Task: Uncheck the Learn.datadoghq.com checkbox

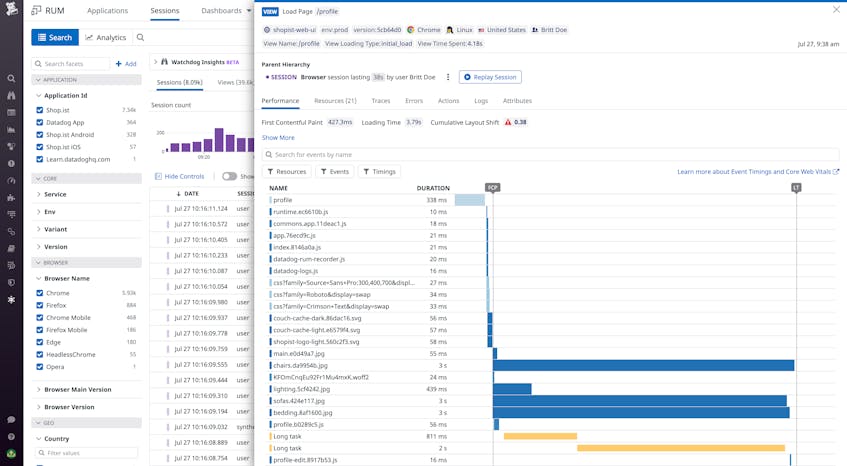Action: point(39,159)
